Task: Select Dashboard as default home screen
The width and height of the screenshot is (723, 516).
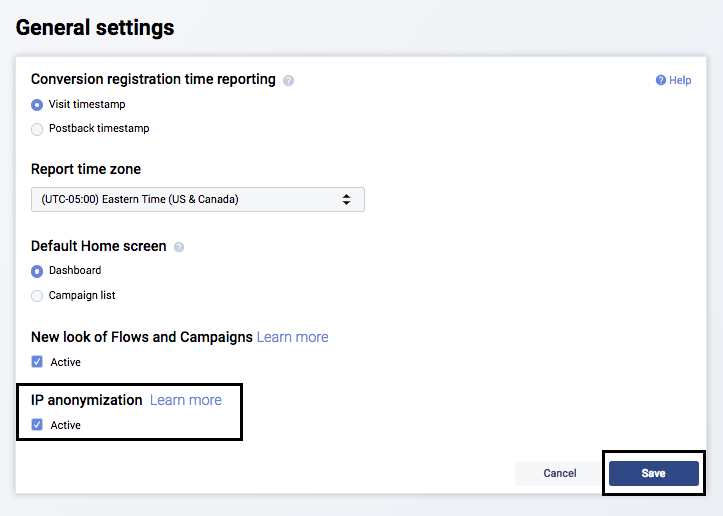Action: pos(37,270)
